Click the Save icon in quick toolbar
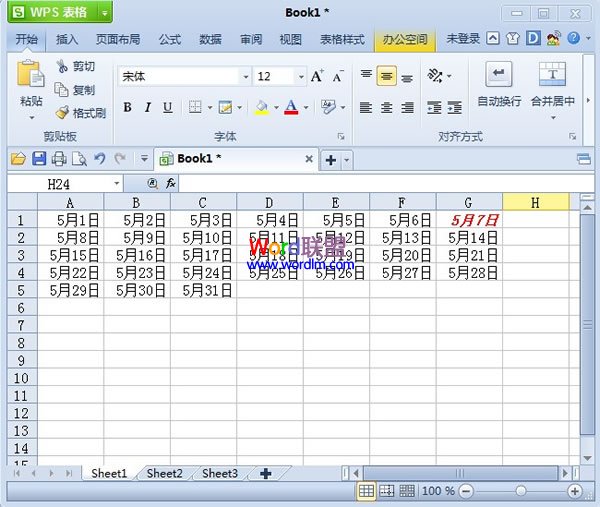600x507 pixels. click(x=39, y=158)
